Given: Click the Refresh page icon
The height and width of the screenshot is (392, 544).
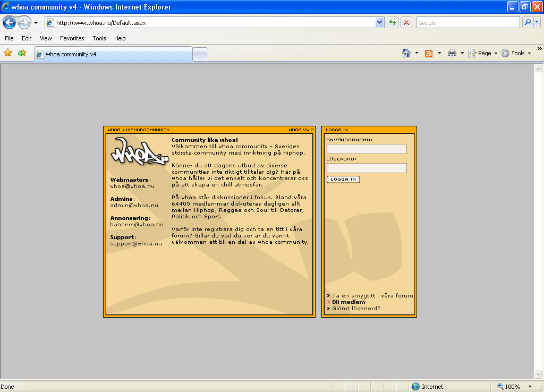Looking at the screenshot, I should pyautogui.click(x=393, y=22).
